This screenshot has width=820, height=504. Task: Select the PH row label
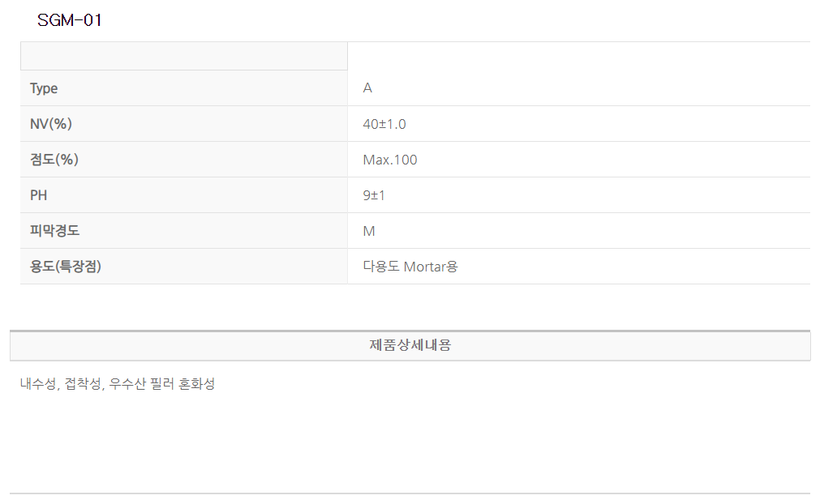(39, 195)
